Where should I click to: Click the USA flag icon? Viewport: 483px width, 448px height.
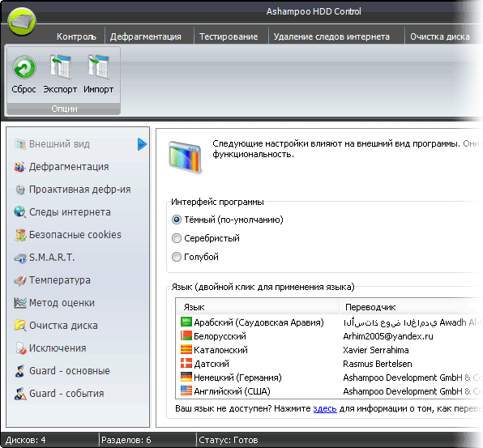(x=186, y=391)
